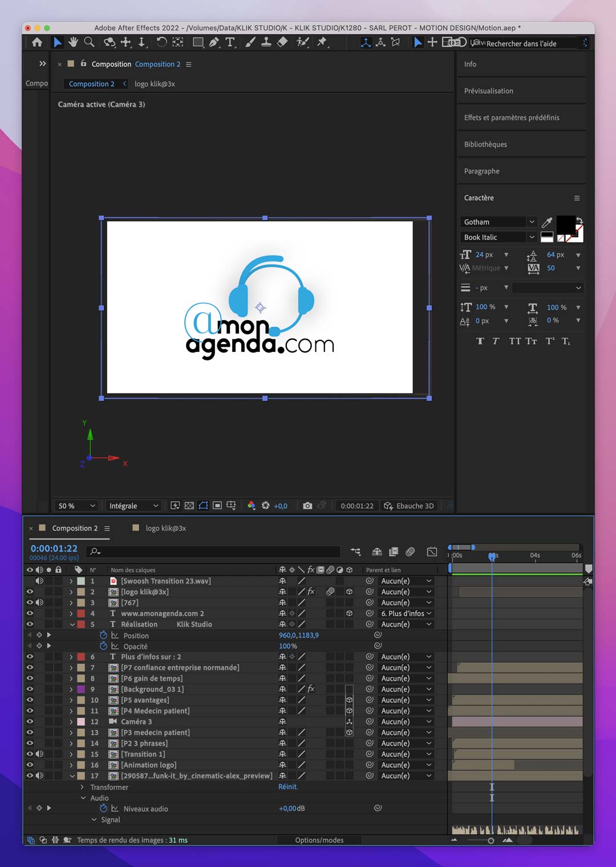Click the 0:00:01:22 timecode in timeline
Image resolution: width=616 pixels, height=867 pixels.
pos(54,548)
